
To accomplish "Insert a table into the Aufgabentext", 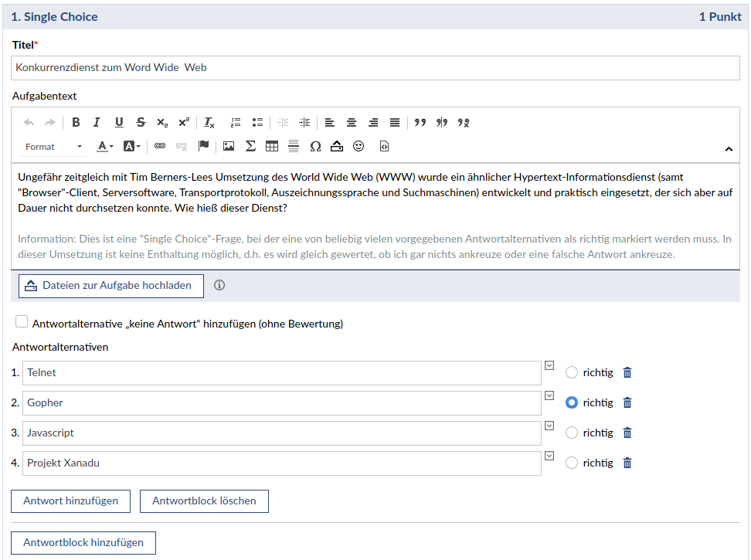I will (x=272, y=146).
